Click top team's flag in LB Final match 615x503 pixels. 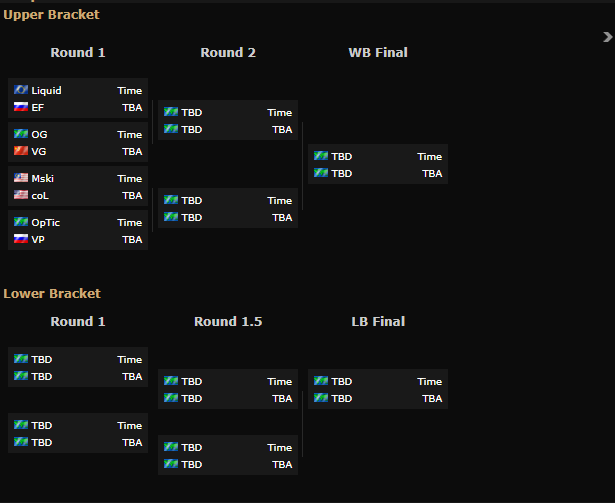click(x=321, y=381)
